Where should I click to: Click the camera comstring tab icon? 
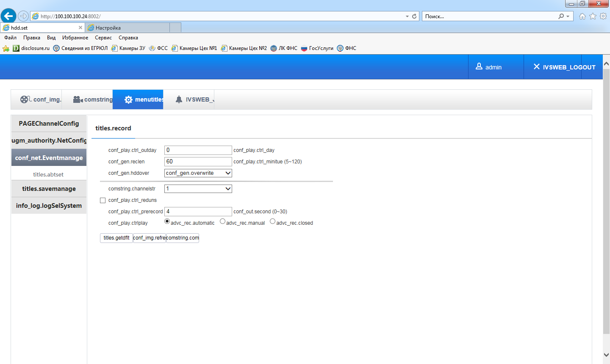coord(78,99)
